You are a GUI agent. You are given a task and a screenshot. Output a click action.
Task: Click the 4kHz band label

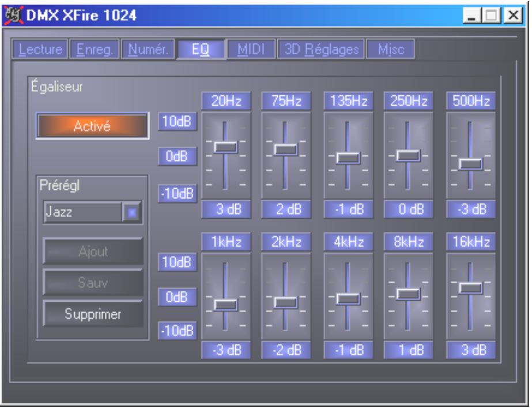(x=349, y=242)
